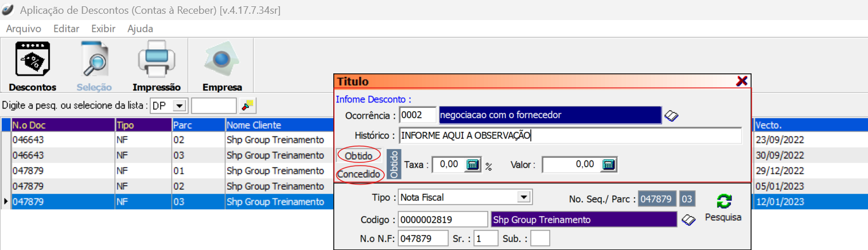The height and width of the screenshot is (250, 868).
Task: Open Ocorrência lookup book icon
Action: [x=671, y=116]
